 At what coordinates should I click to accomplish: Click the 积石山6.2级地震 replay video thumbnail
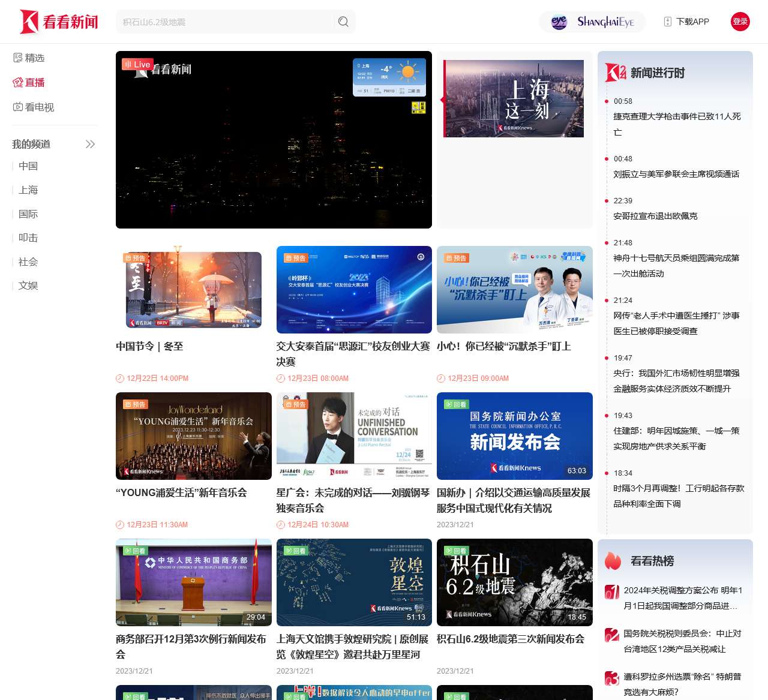click(x=514, y=582)
